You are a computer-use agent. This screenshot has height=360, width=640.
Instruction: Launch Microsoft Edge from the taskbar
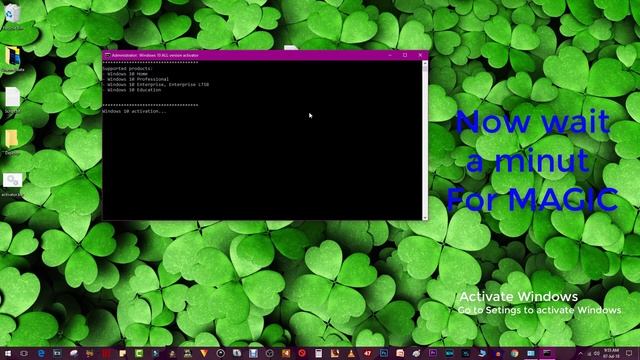point(41,353)
